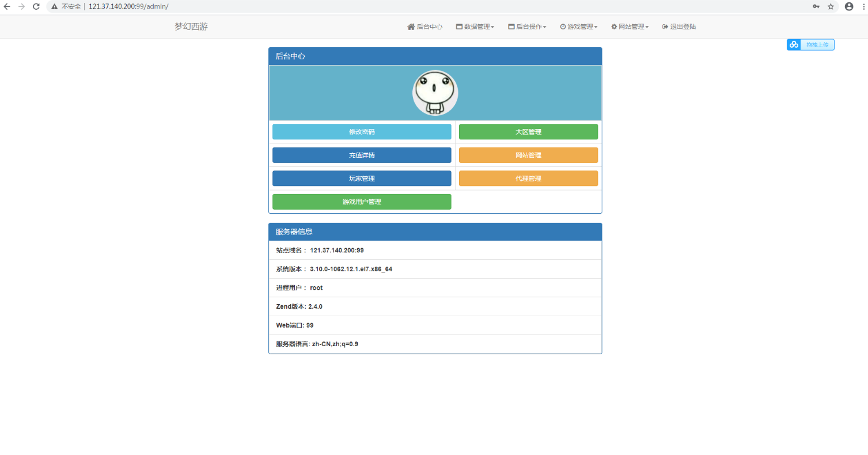The width and height of the screenshot is (868, 455).
Task: Click the browser refresh icon
Action: click(x=36, y=7)
